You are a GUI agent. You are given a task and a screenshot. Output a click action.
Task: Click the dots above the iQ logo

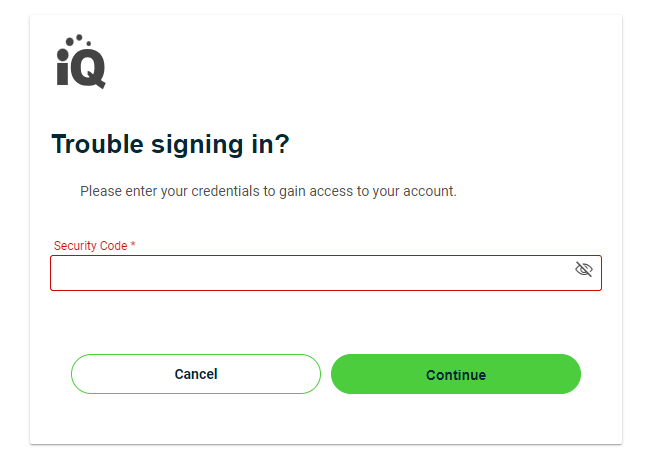(79, 40)
